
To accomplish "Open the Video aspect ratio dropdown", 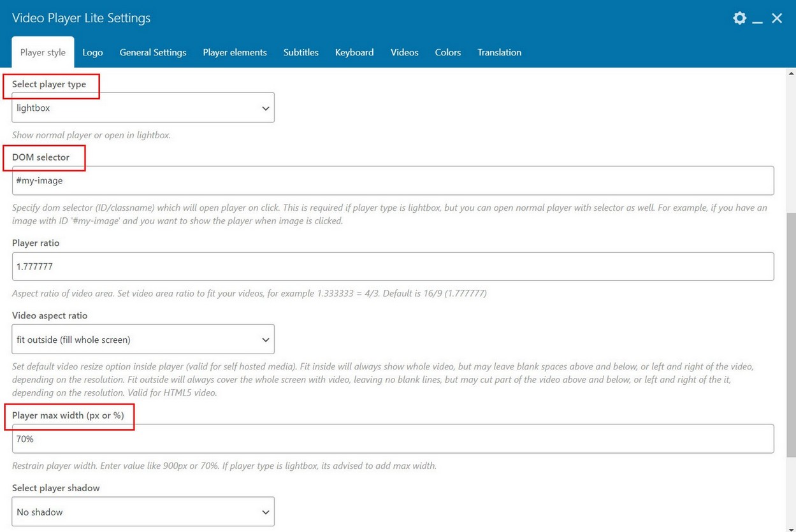I will coord(143,340).
